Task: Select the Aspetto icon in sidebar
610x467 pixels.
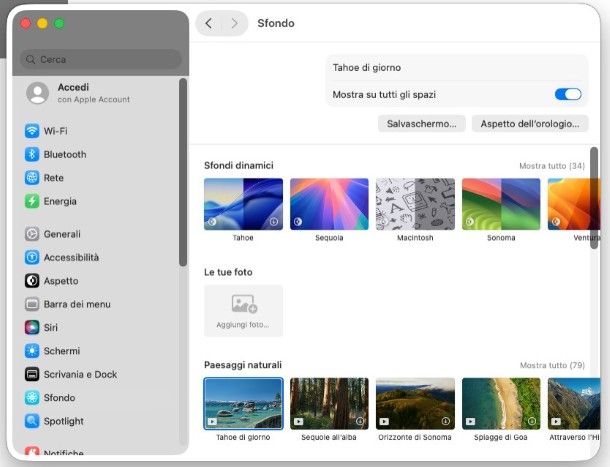Action: [x=32, y=281]
